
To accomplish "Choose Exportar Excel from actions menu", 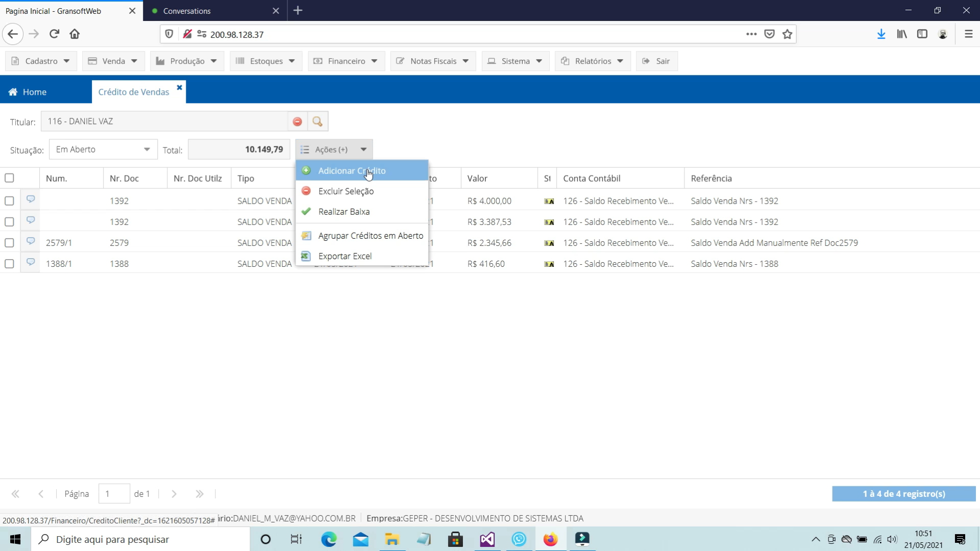I will 362,256.
